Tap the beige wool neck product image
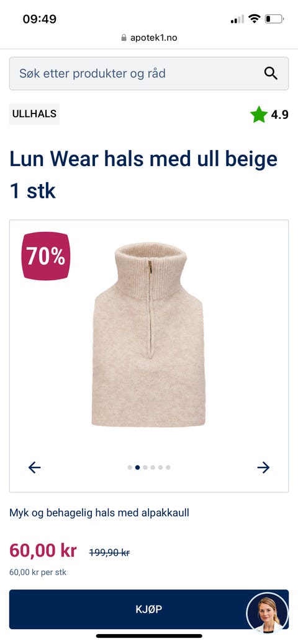The width and height of the screenshot is (298, 644). (x=148, y=334)
